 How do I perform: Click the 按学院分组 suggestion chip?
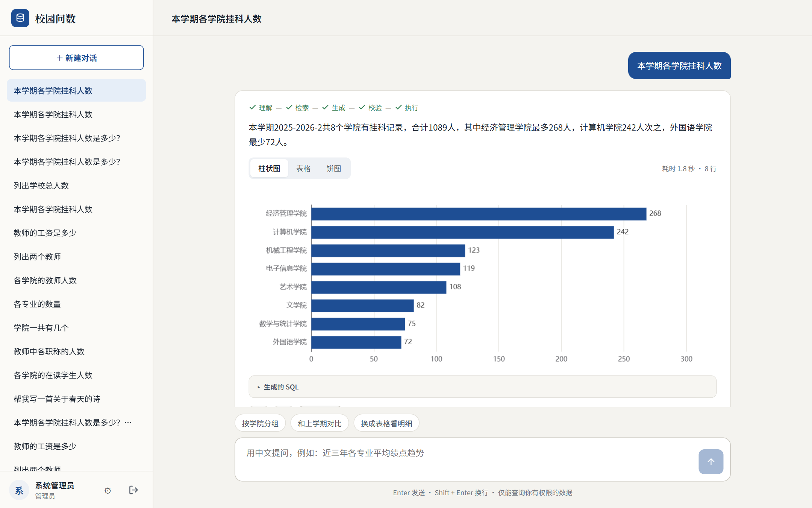coord(260,423)
